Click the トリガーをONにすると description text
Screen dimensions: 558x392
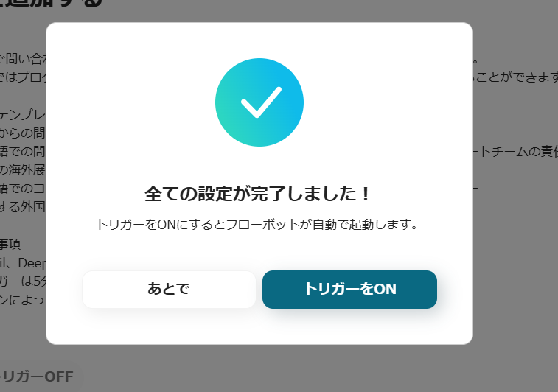click(x=258, y=225)
